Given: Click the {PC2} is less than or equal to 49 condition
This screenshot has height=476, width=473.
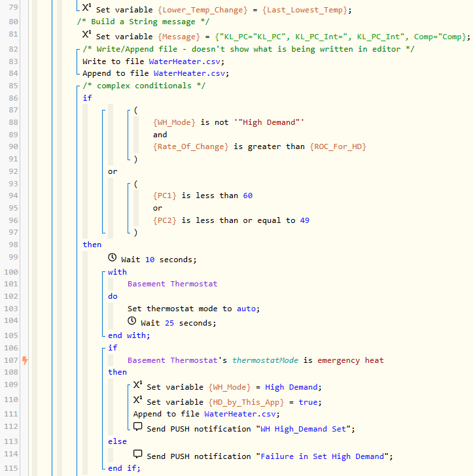Looking at the screenshot, I should coord(231,220).
